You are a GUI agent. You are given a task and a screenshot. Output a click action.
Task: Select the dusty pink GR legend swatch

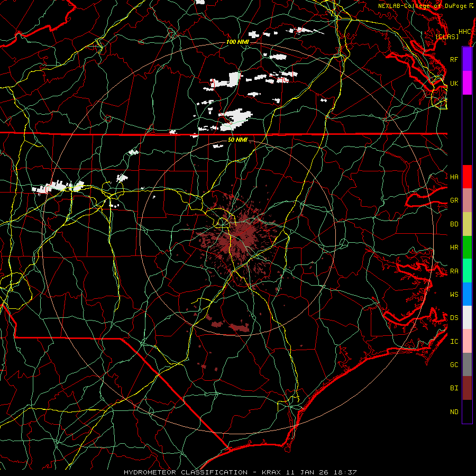click(x=467, y=200)
